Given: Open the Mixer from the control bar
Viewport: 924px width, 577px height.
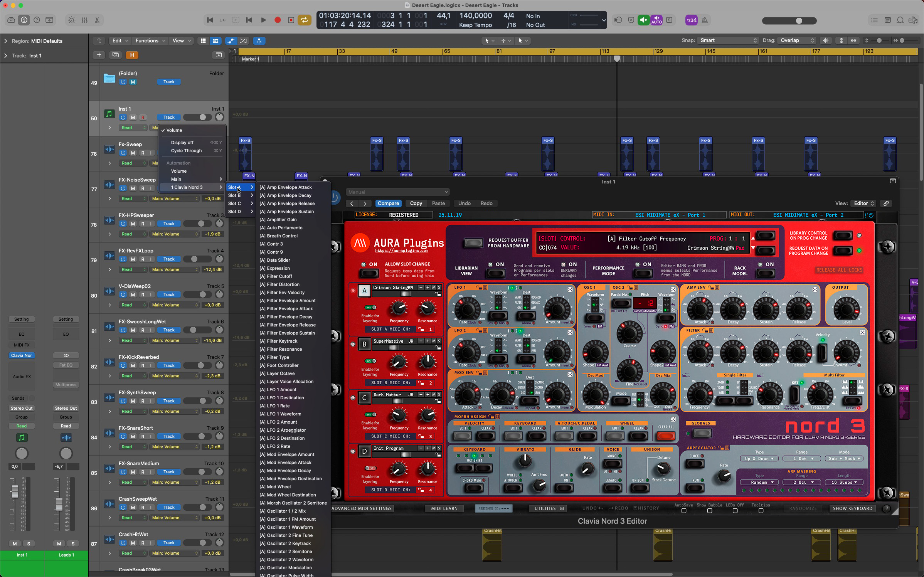Looking at the screenshot, I should (84, 20).
